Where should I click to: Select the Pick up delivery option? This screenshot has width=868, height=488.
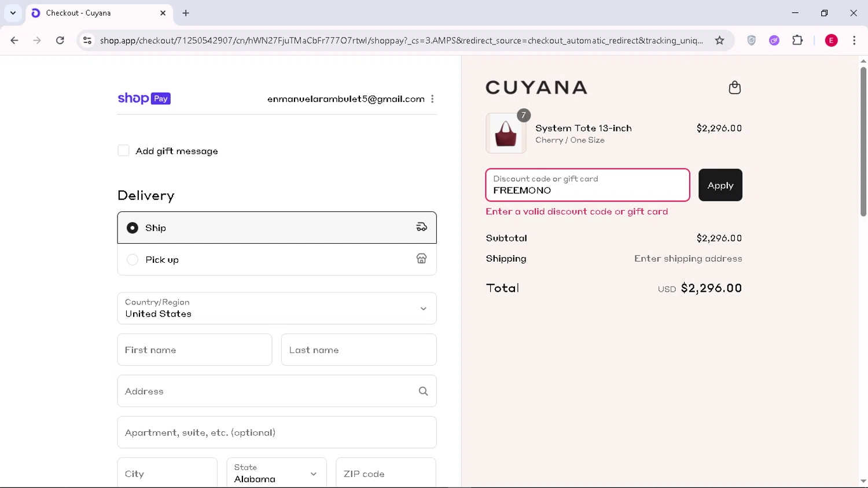277,259
